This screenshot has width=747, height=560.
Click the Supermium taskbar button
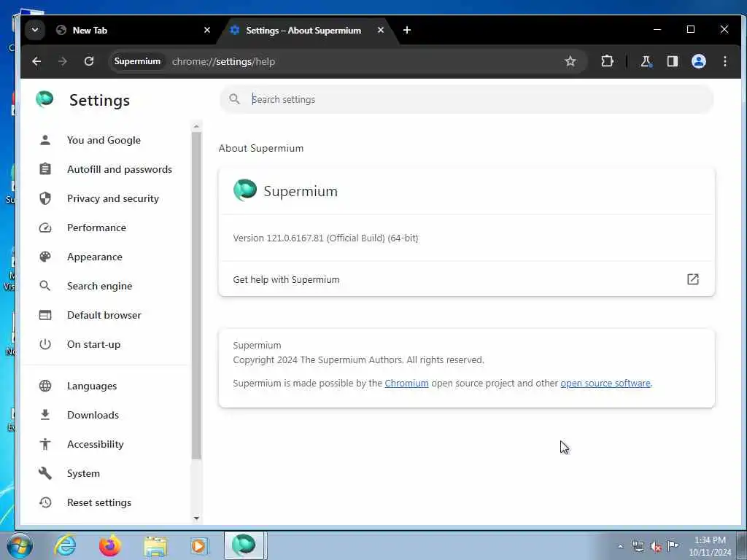pyautogui.click(x=244, y=545)
